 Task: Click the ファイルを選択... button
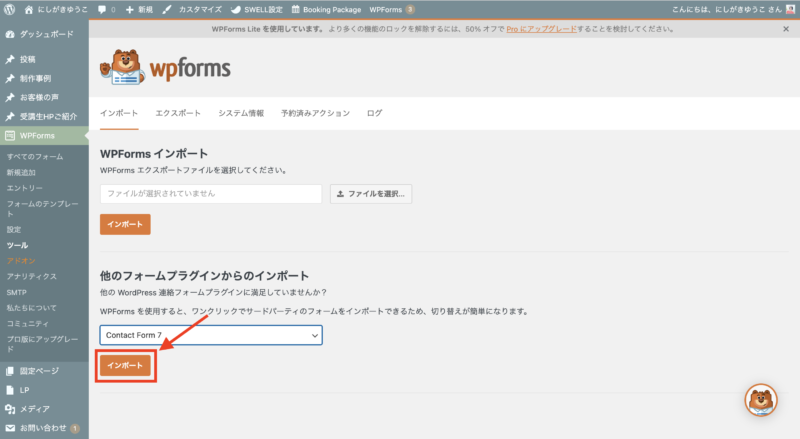coord(371,194)
